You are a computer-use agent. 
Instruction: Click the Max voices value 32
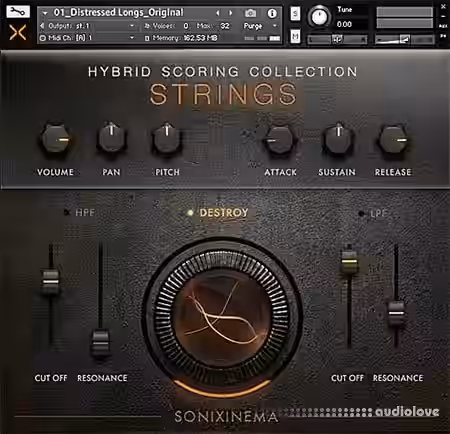[225, 26]
